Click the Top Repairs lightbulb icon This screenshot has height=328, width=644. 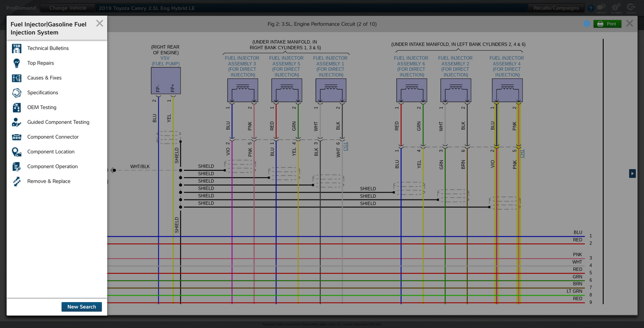point(17,63)
